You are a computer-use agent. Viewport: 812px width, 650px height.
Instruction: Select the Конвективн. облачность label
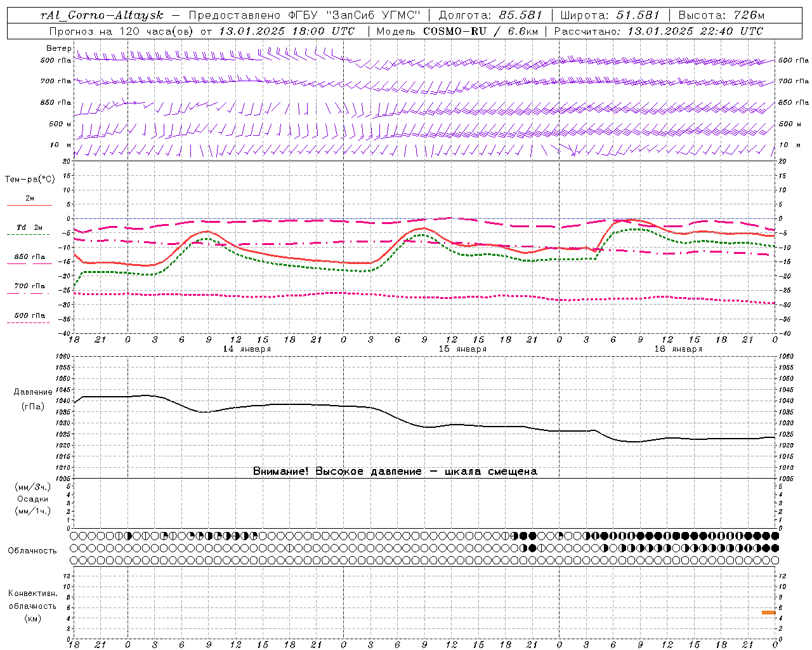coord(32,600)
